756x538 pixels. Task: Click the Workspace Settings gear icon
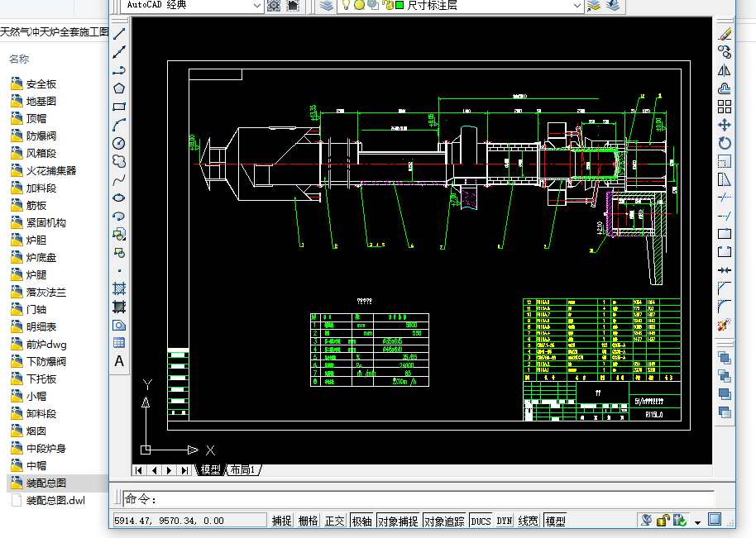point(275,5)
